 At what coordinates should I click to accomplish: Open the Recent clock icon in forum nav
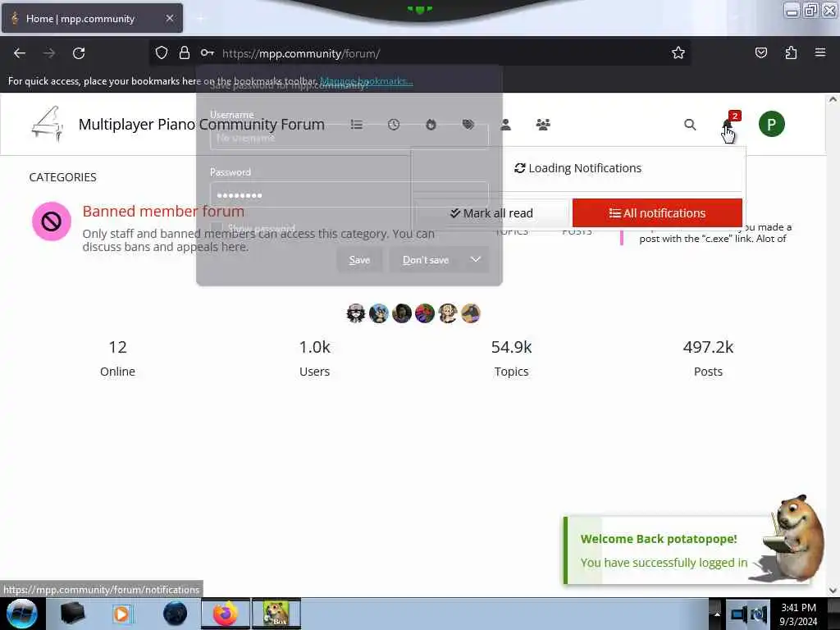point(394,125)
